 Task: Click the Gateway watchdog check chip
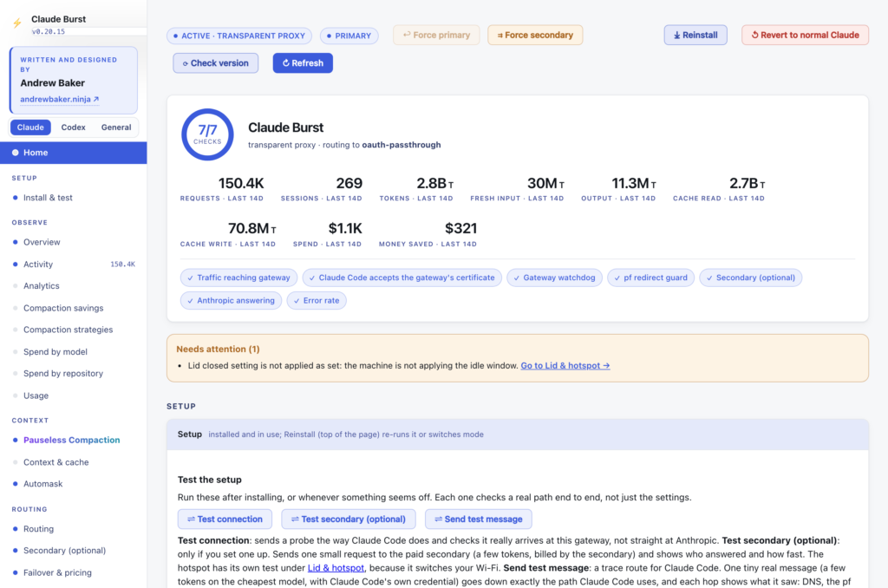(554, 278)
